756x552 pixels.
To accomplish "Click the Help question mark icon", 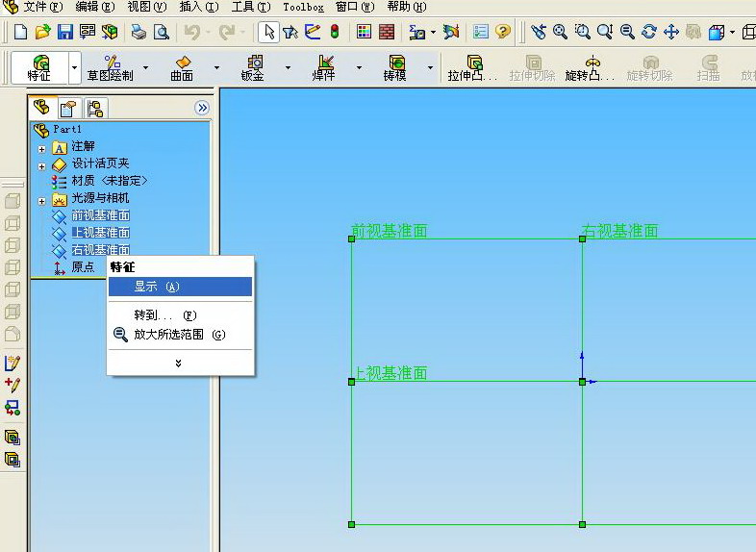I will point(503,33).
